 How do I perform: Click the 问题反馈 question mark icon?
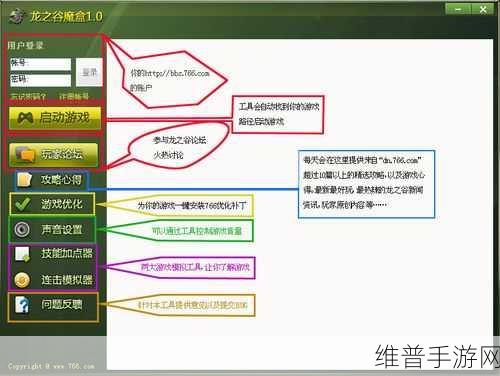coord(22,304)
